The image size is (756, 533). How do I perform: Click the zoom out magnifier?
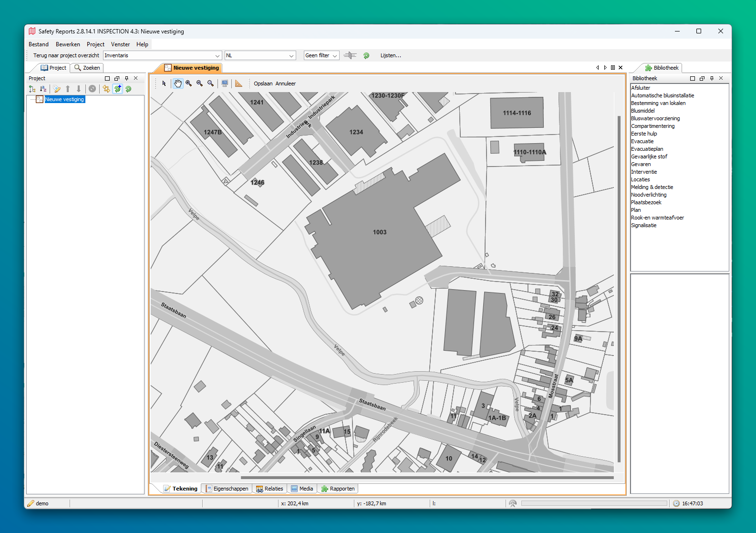point(199,84)
